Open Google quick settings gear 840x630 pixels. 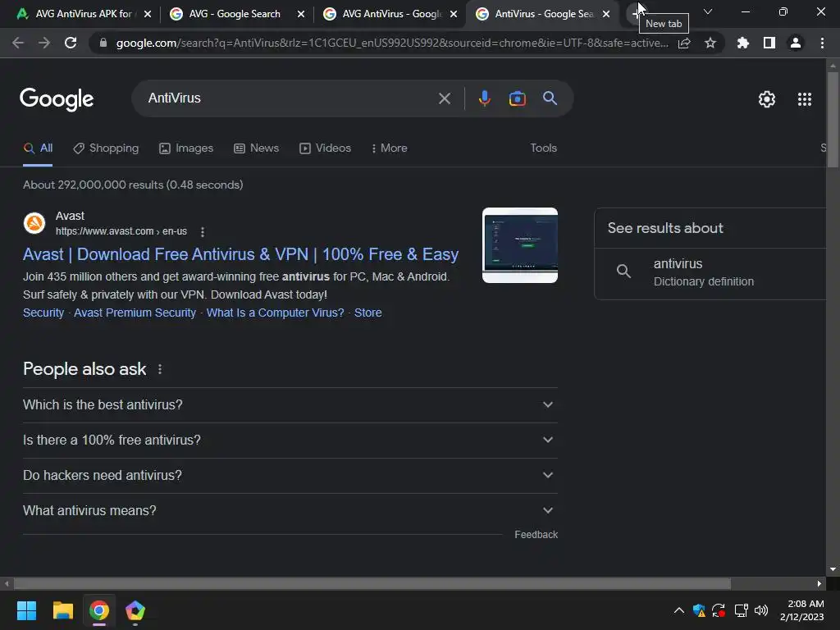(767, 99)
